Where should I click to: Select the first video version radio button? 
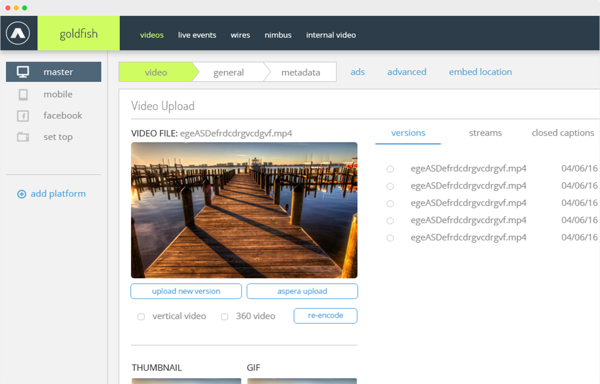click(390, 169)
